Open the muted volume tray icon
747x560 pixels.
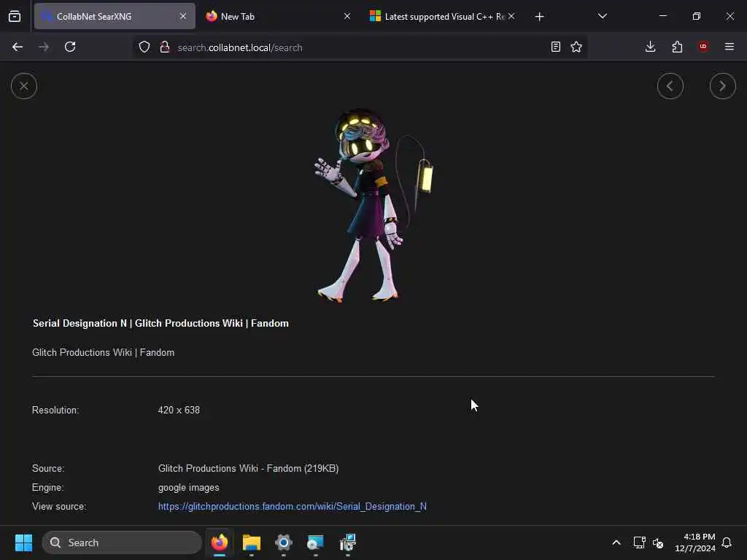(x=658, y=542)
